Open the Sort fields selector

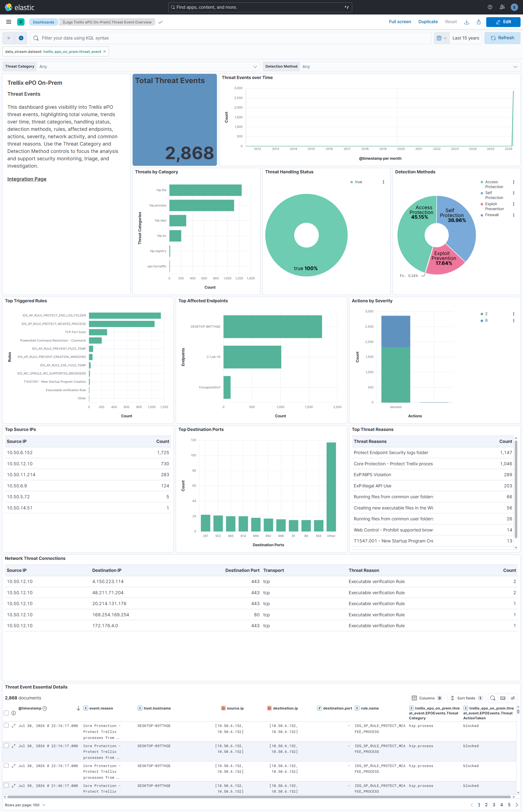click(466, 698)
